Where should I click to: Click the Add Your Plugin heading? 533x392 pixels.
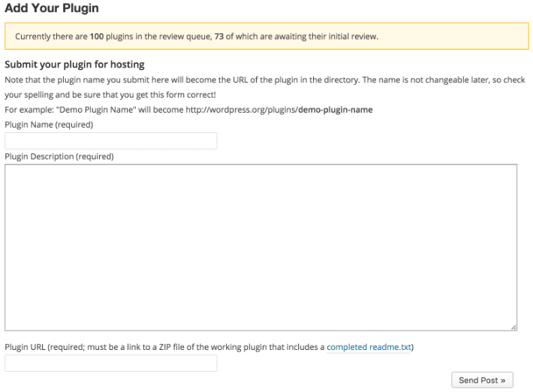pyautogui.click(x=52, y=8)
